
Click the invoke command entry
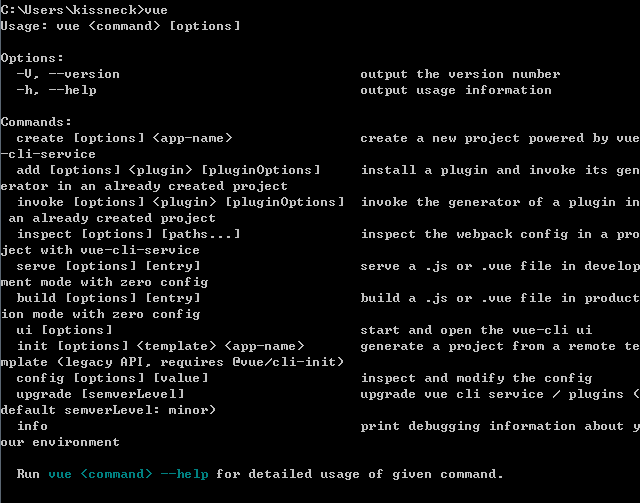[180, 202]
